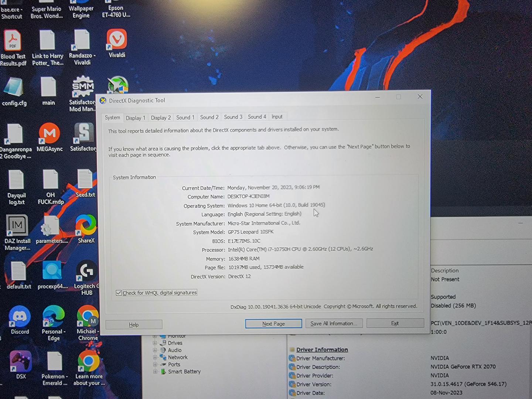Expand the Network tree node
This screenshot has width=532, height=399.
click(155, 357)
